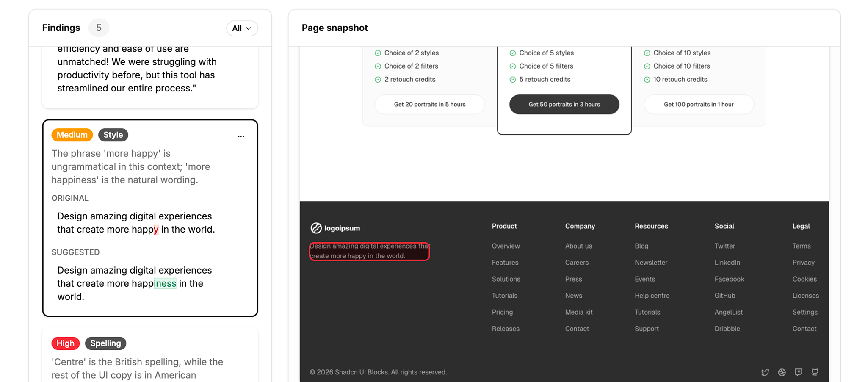Click the GitHub icon in footer bar
The height and width of the screenshot is (382, 868).
pos(815,372)
